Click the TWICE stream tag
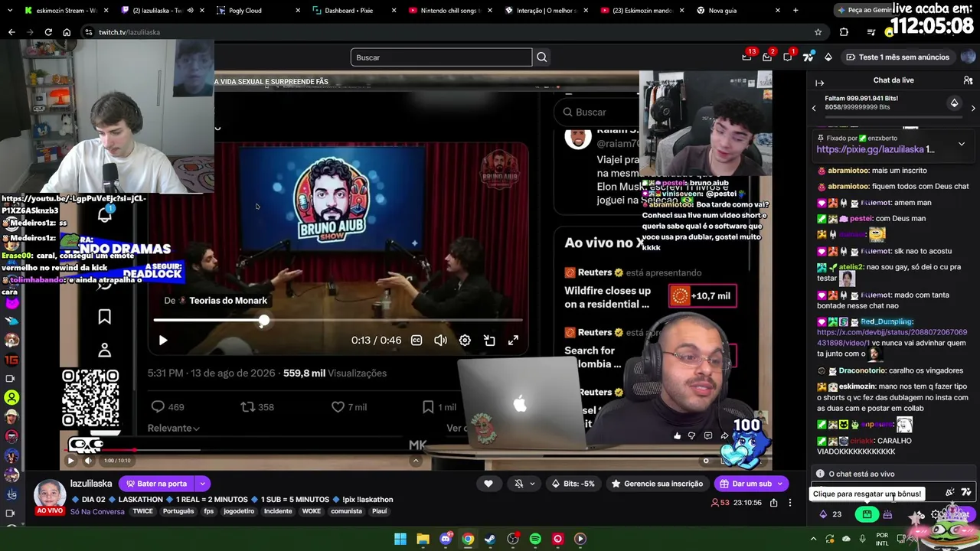Screen dimensions: 980x551 coord(142,511)
